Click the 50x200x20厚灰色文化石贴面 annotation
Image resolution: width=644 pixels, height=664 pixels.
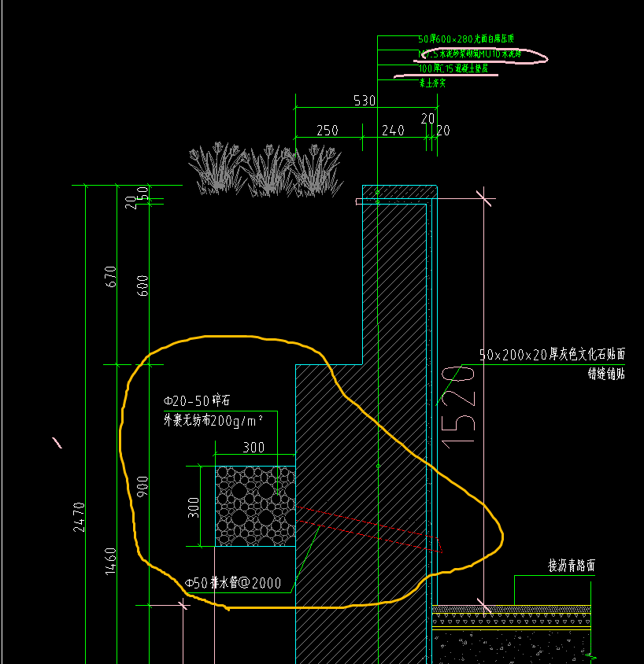(x=553, y=354)
